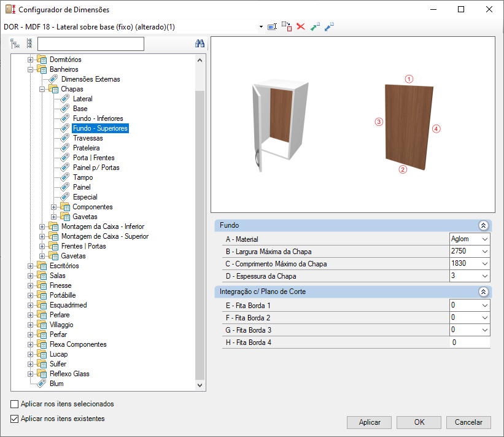This screenshot has height=437, width=504.
Task: Click the rename configuration toolbar icon
Action: 272,26
